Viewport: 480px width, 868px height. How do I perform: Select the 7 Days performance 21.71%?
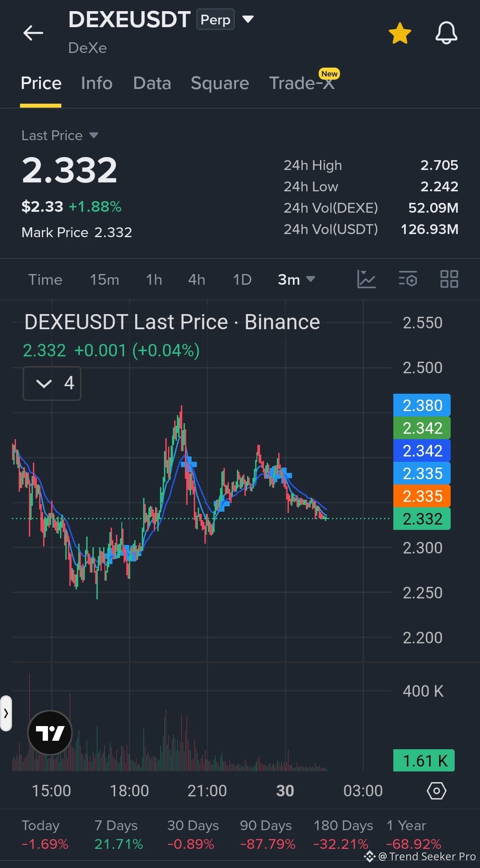(x=118, y=835)
